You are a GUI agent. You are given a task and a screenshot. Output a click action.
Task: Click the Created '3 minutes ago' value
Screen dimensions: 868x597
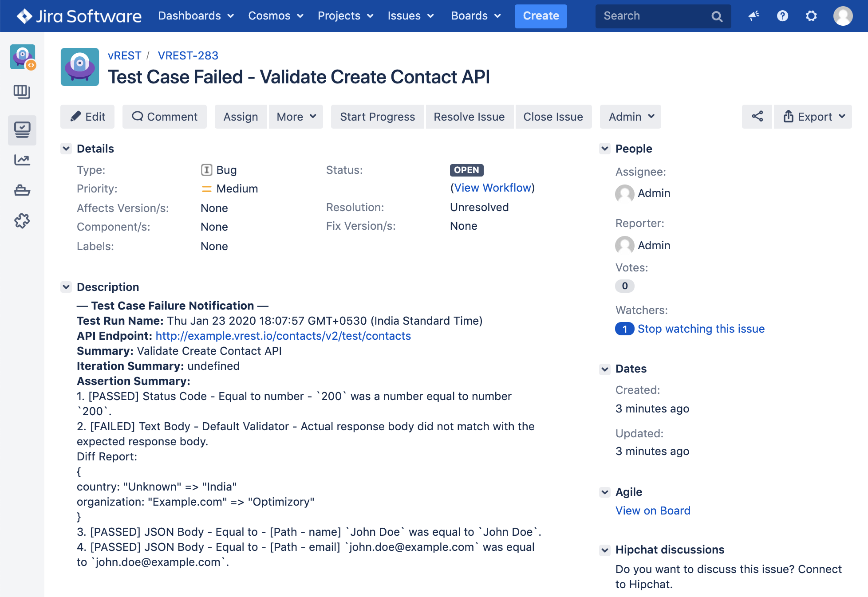click(652, 408)
